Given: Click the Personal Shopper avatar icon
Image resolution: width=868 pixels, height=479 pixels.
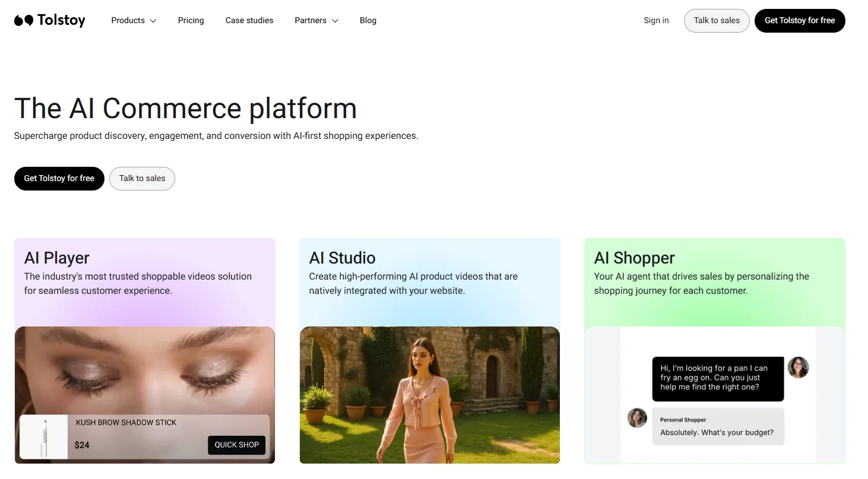Looking at the screenshot, I should coord(637,418).
